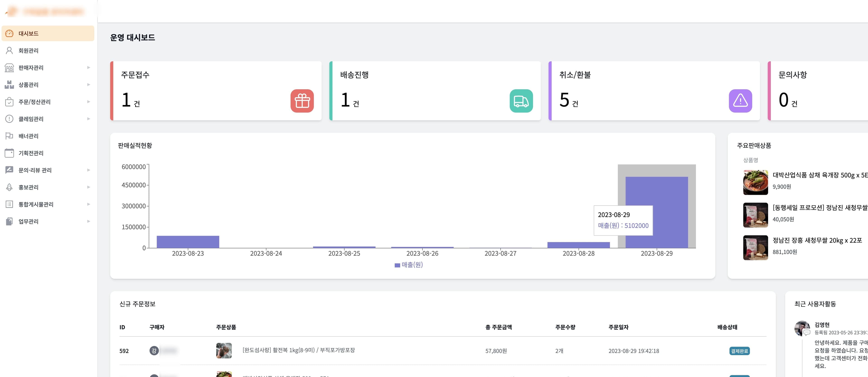Image resolution: width=868 pixels, height=377 pixels.
Task: Click the seller management storefront icon
Action: pyautogui.click(x=9, y=68)
